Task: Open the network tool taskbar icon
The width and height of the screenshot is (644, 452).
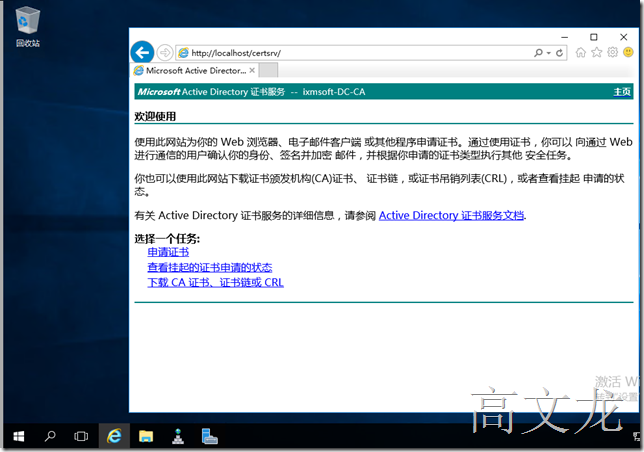Action: tap(178, 436)
